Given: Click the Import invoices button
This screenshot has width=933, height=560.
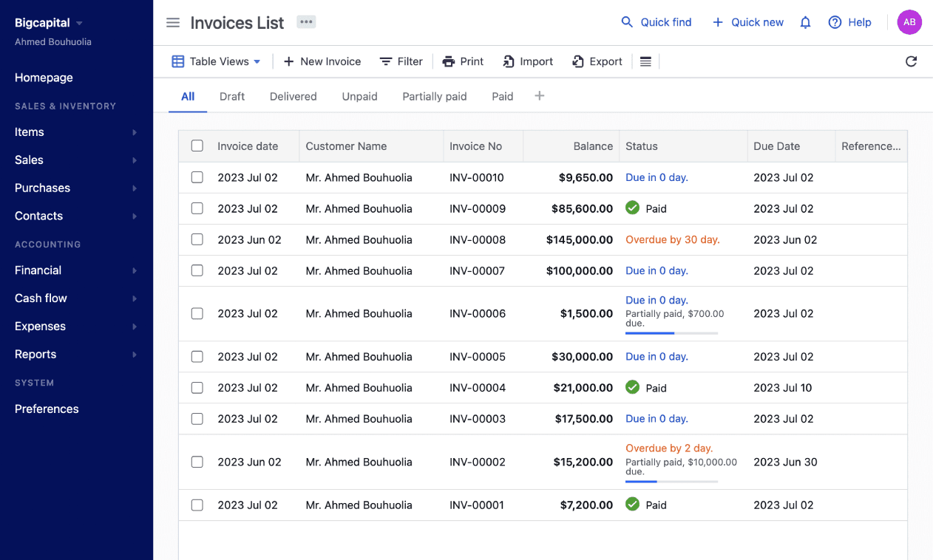Looking at the screenshot, I should point(528,61).
